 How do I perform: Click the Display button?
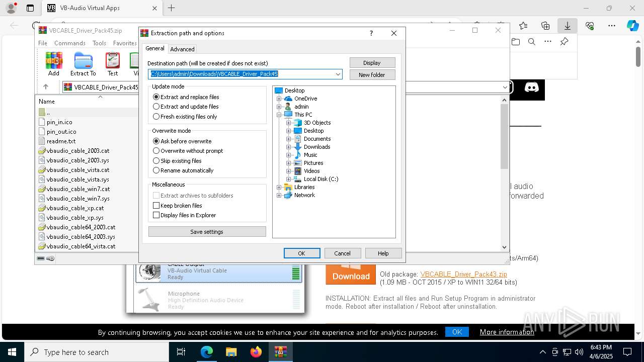pos(372,63)
